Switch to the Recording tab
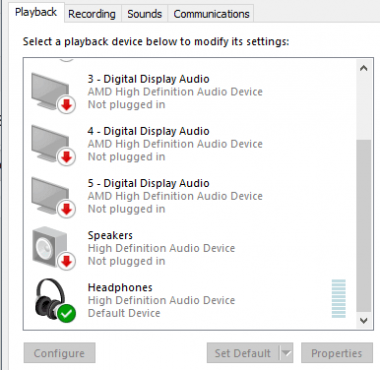Image resolution: width=380 pixels, height=370 pixels. 92,14
